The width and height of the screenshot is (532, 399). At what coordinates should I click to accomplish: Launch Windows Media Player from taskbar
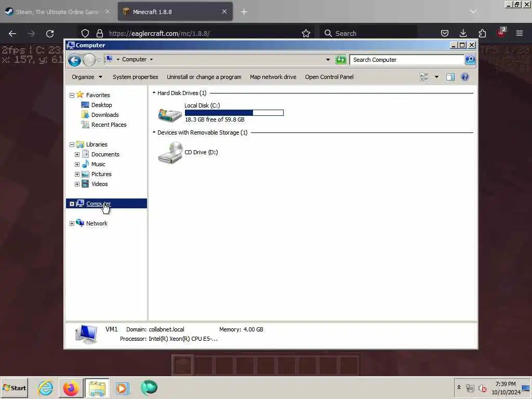click(123, 388)
